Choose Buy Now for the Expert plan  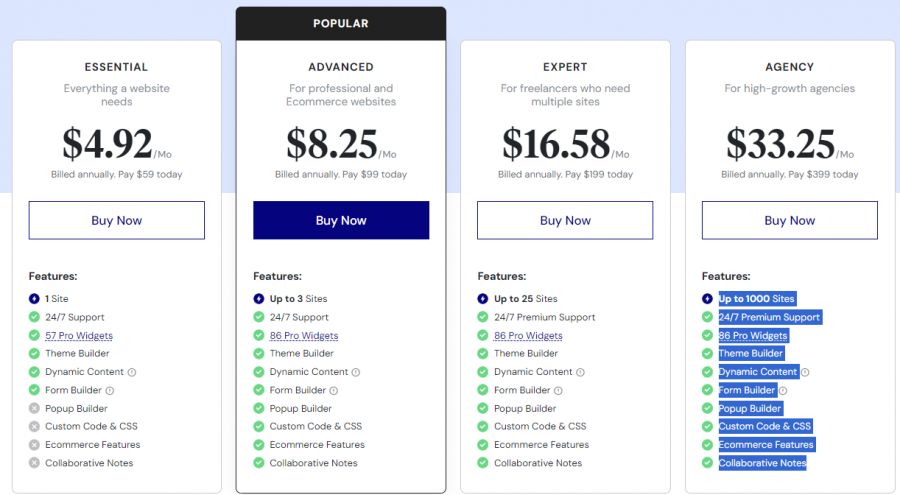tap(565, 220)
